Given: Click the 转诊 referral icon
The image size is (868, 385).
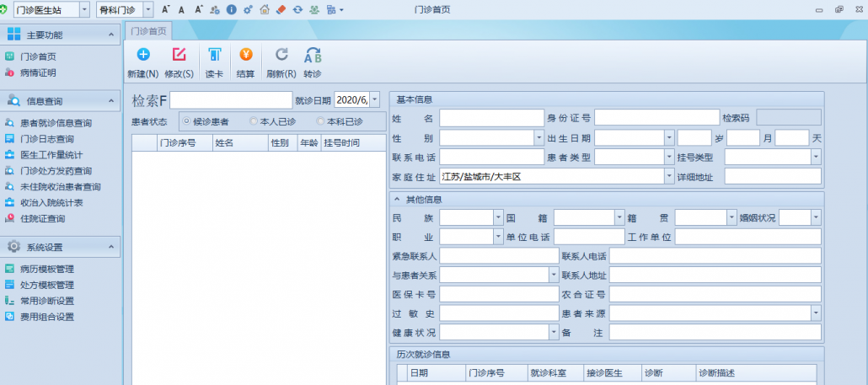Looking at the screenshot, I should 313,56.
